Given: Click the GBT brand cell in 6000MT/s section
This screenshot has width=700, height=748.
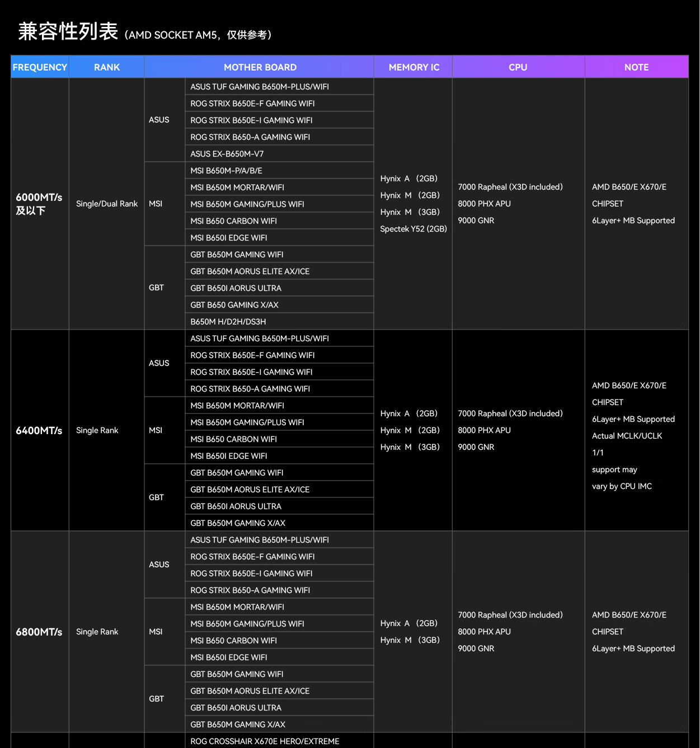Looking at the screenshot, I should pos(165,288).
